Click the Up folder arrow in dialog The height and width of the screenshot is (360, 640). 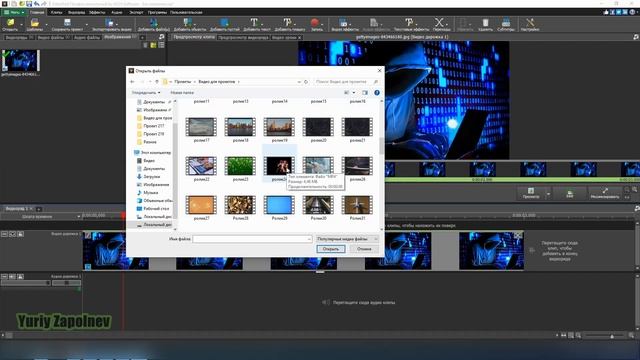click(x=157, y=82)
